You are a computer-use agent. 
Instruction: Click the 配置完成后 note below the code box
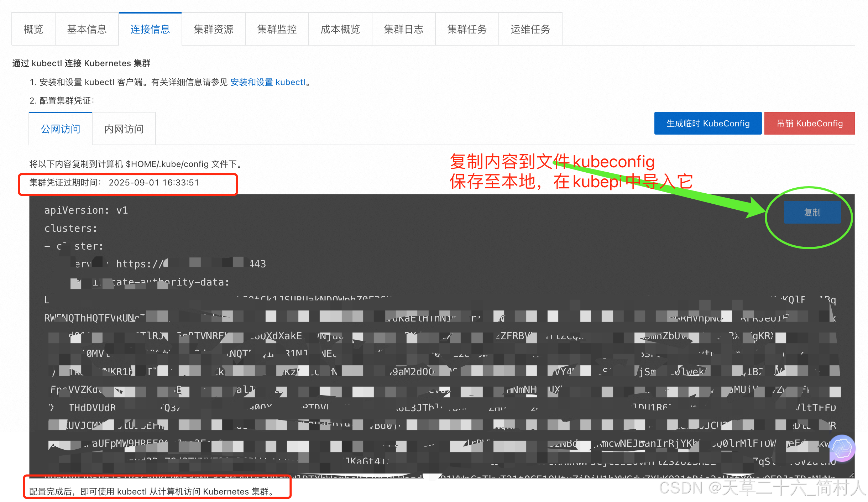[152, 492]
